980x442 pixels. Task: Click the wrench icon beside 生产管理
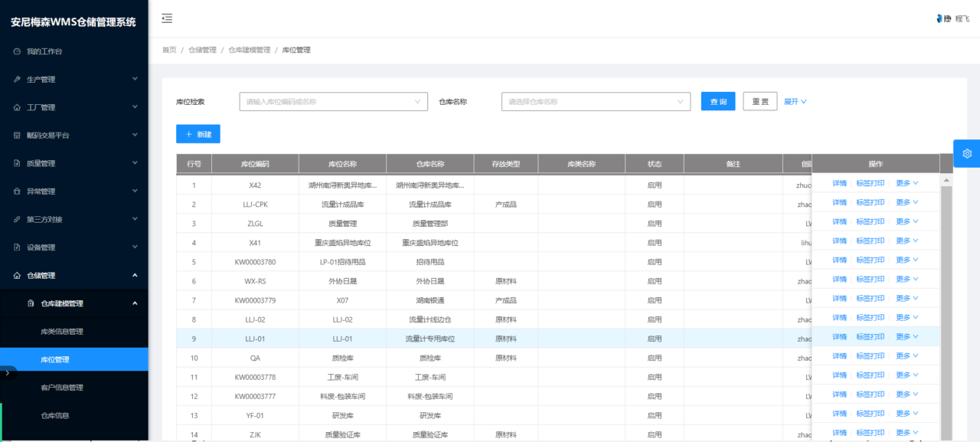click(17, 80)
